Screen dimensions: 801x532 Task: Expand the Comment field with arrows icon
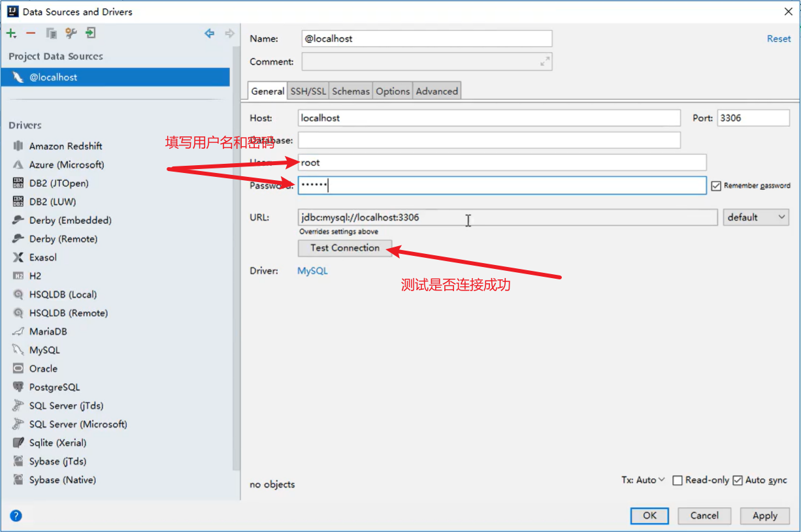[545, 61]
